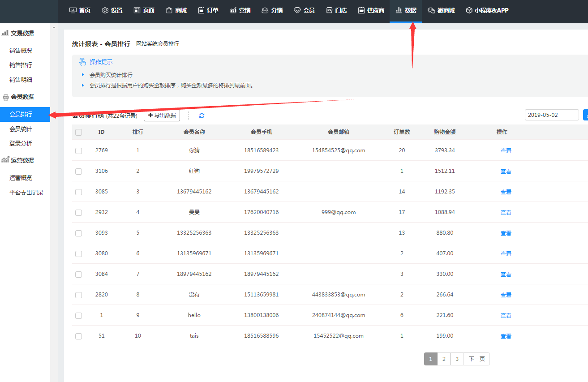Open 会员 diamond icon in navigation
This screenshot has height=382, width=588.
tap(304, 10)
